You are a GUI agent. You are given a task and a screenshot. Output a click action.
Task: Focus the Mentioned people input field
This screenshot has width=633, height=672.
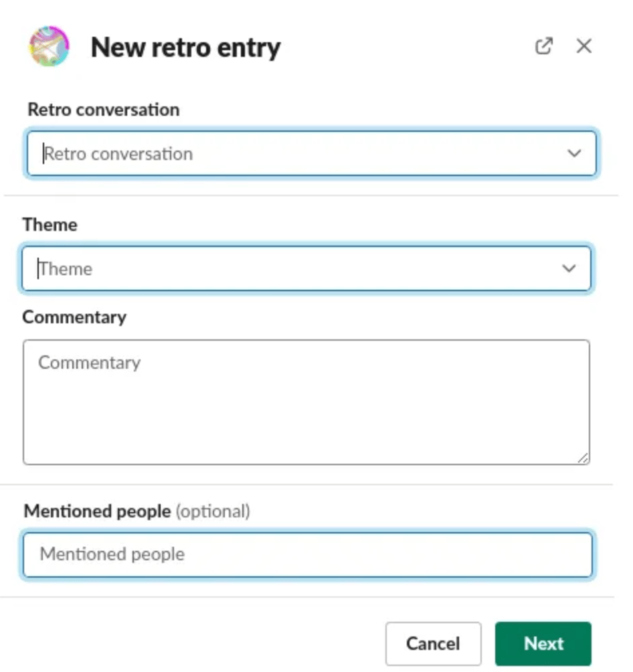[308, 555]
